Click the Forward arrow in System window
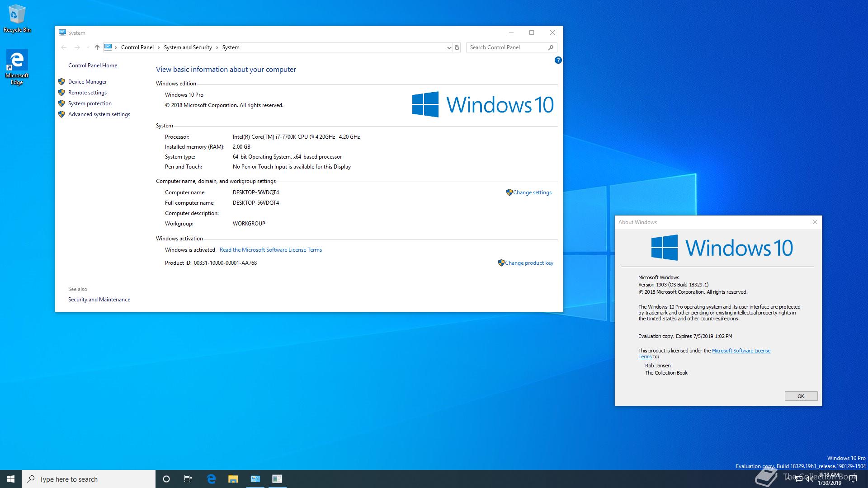Screen dimensions: 868x488 point(77,47)
